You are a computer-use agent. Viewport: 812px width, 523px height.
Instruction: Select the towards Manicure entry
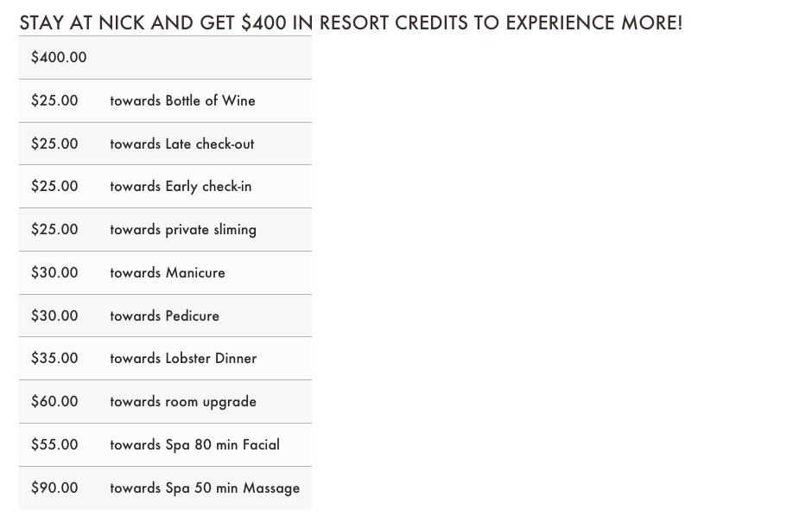coord(168,272)
